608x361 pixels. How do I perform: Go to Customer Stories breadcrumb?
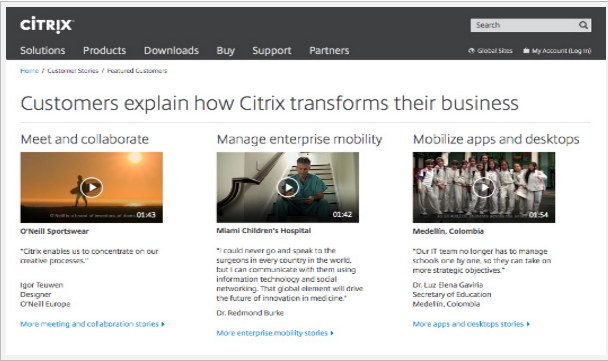click(x=73, y=71)
